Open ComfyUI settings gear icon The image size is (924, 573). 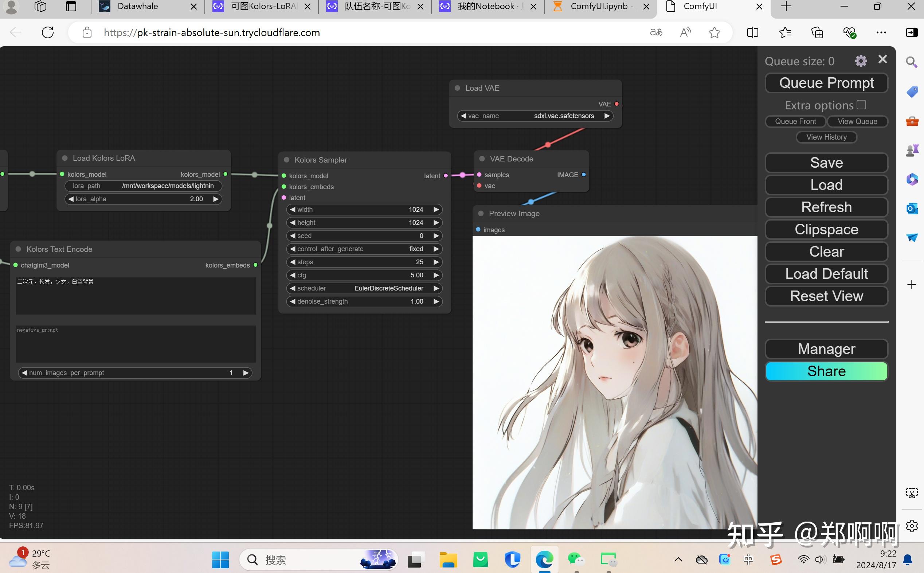[860, 61]
